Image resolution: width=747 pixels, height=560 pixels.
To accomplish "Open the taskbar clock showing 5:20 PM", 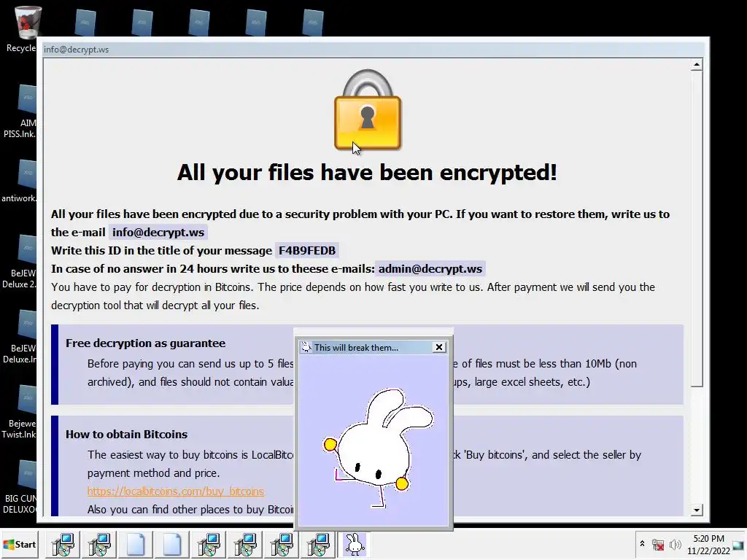I will tap(708, 544).
